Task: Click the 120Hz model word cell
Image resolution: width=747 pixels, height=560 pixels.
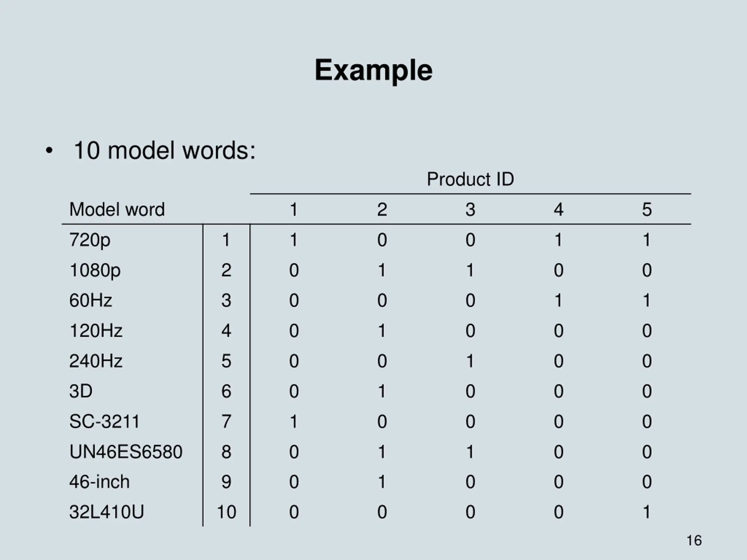Action: coord(96,330)
